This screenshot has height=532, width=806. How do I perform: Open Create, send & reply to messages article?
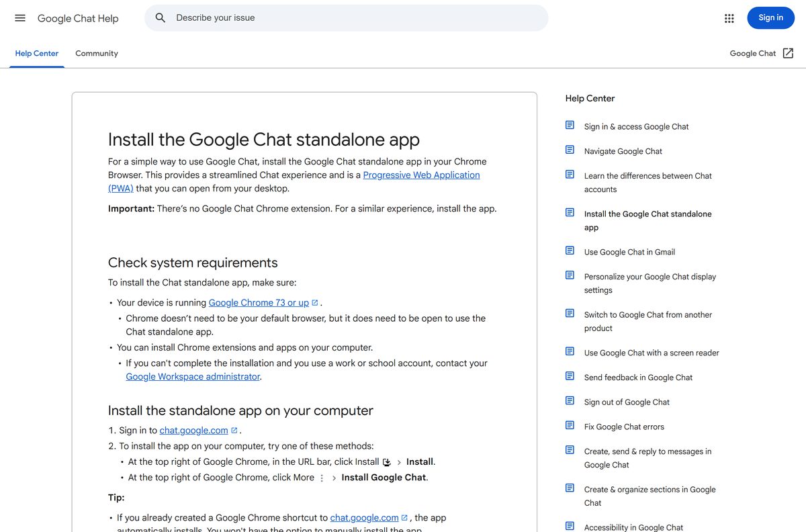click(x=647, y=458)
